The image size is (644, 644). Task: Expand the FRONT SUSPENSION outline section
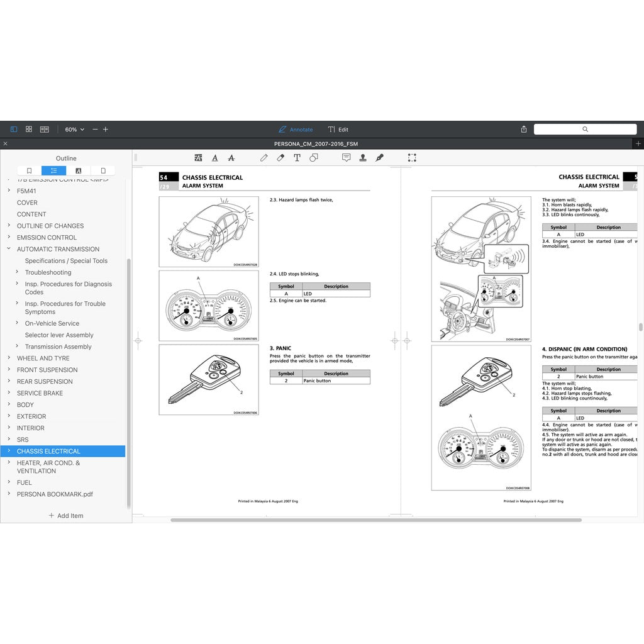click(9, 370)
